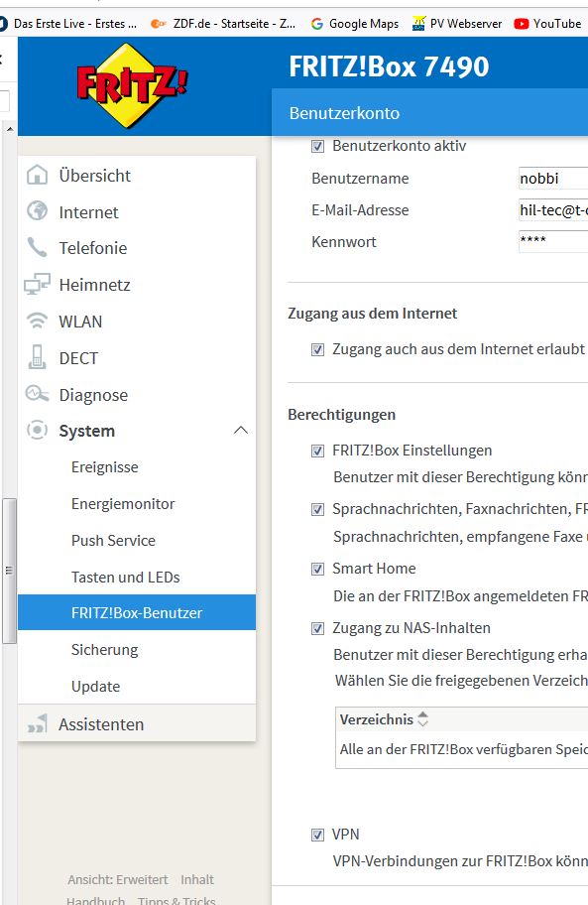Screen dimensions: 588x905
Task: Click into the Benutzername input field
Action: click(553, 179)
